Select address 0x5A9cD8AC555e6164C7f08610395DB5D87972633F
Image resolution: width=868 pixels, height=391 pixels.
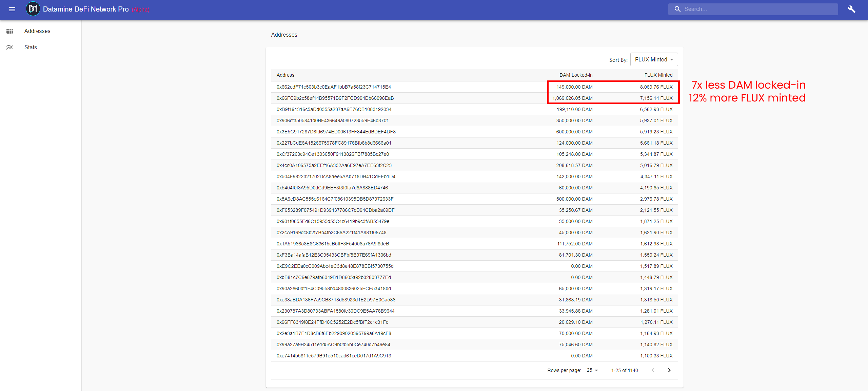click(335, 199)
